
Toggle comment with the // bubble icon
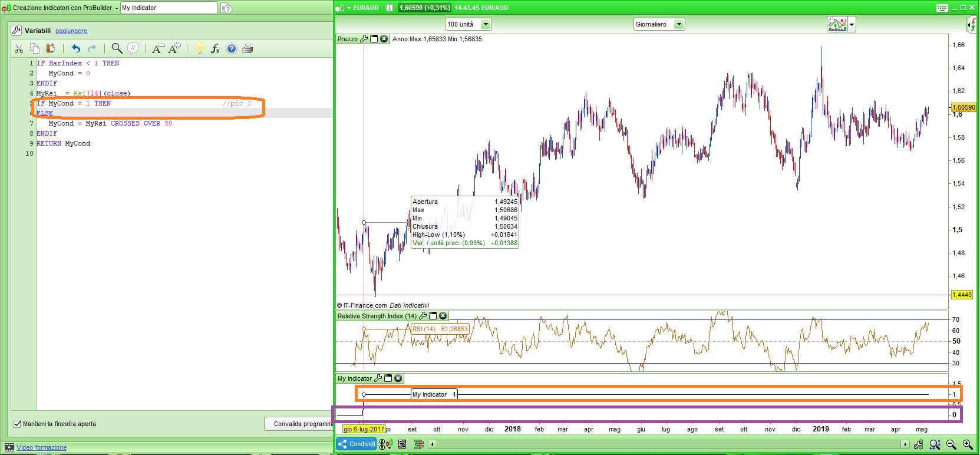coord(134,49)
